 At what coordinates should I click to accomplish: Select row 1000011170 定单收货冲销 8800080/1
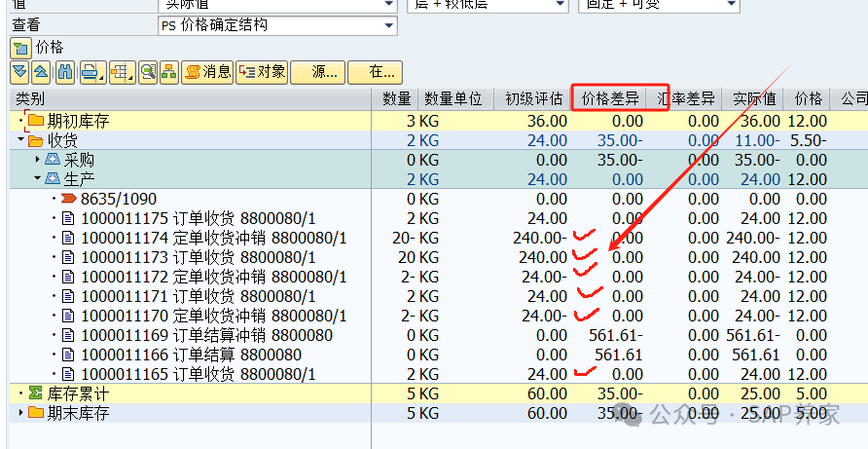[x=214, y=316]
